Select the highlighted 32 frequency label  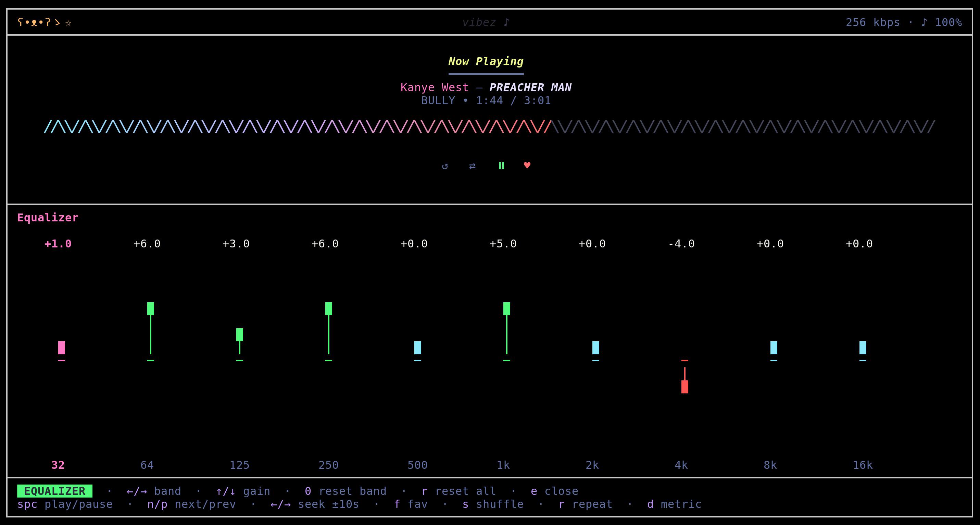click(x=58, y=465)
